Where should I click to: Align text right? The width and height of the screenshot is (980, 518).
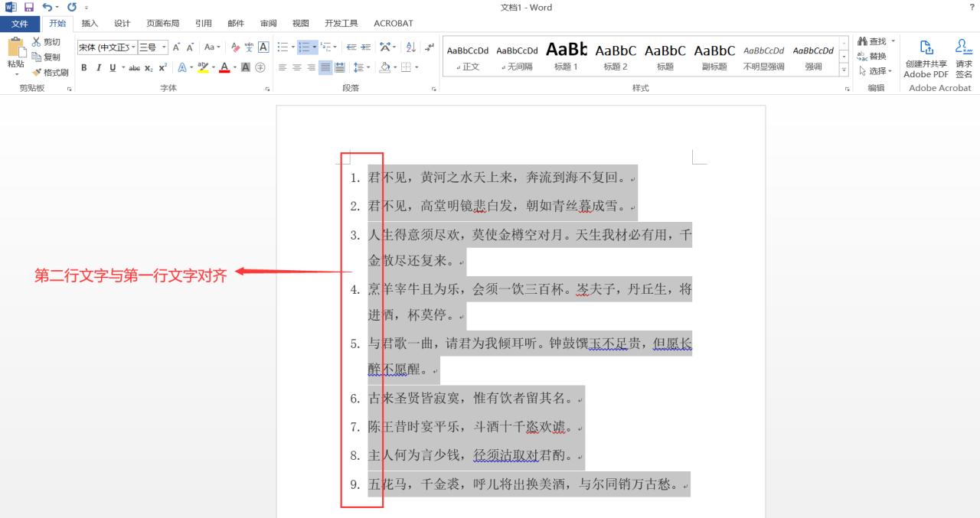[x=312, y=67]
